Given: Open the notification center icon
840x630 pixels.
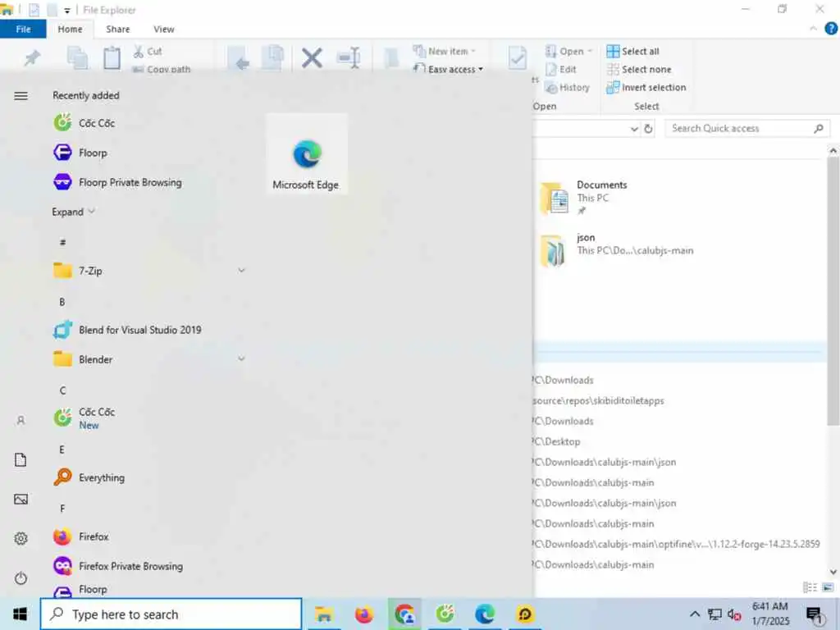Looking at the screenshot, I should [815, 614].
